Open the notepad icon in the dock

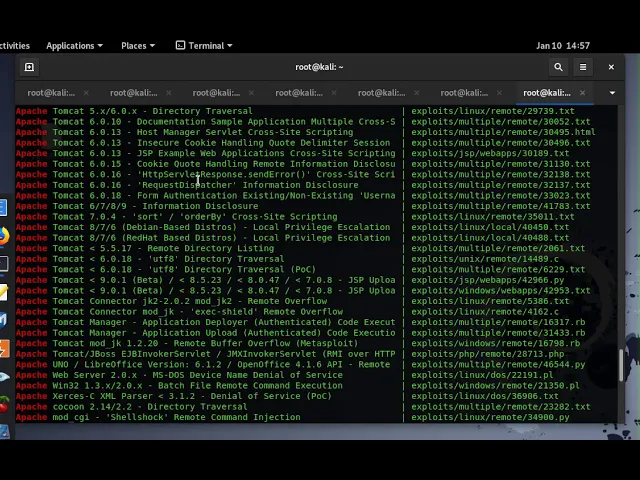(4, 293)
